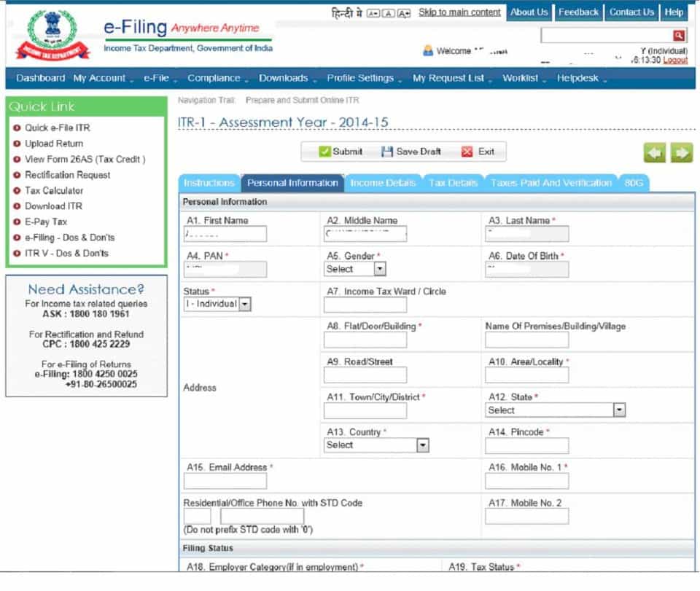Screen dimensions: 700x591
Task: Open the Contact Us page
Action: click(x=631, y=12)
